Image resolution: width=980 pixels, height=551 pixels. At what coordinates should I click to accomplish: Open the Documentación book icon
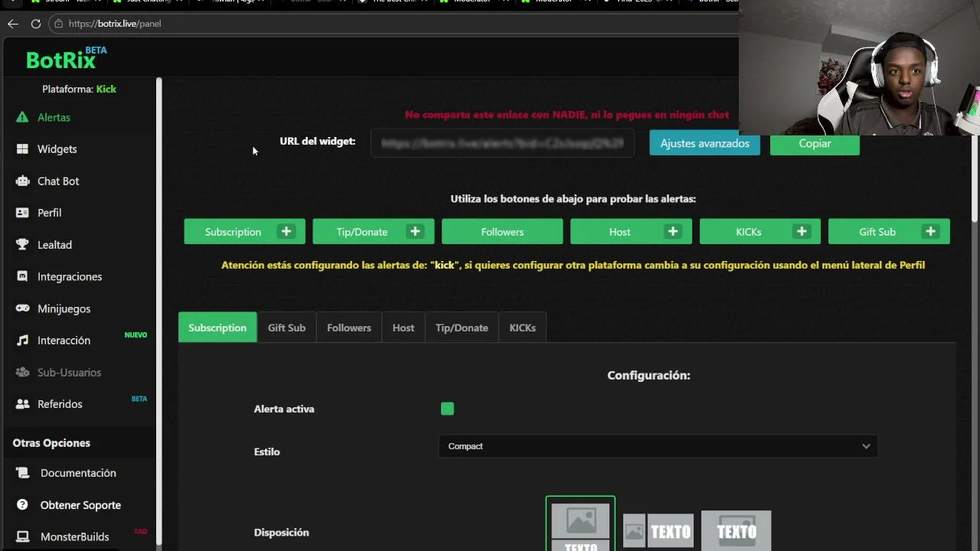(x=22, y=473)
